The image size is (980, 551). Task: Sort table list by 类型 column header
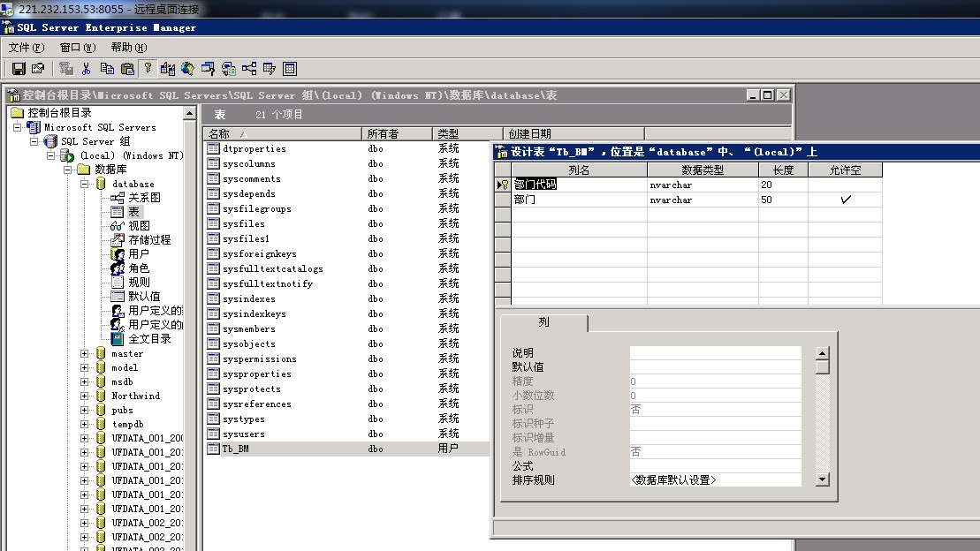tap(467, 133)
